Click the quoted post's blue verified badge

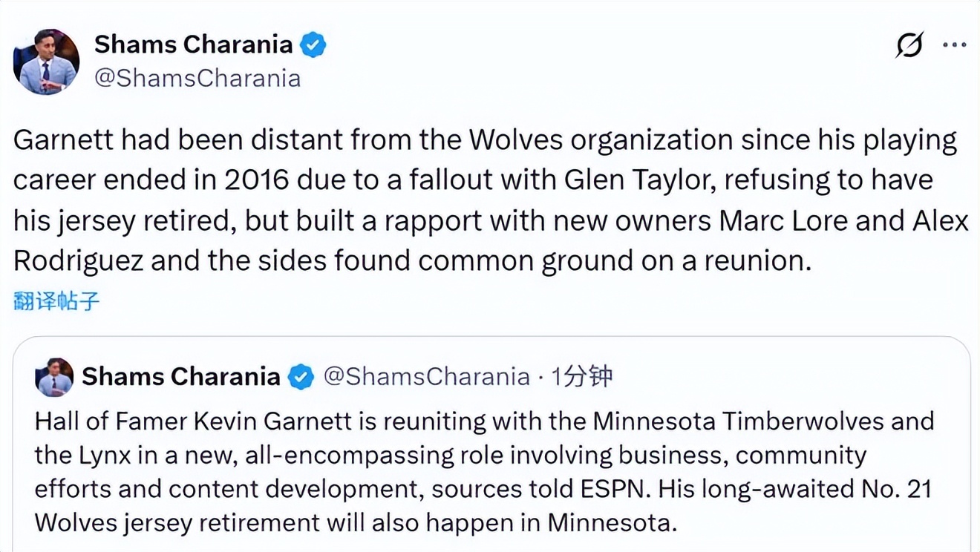click(300, 377)
